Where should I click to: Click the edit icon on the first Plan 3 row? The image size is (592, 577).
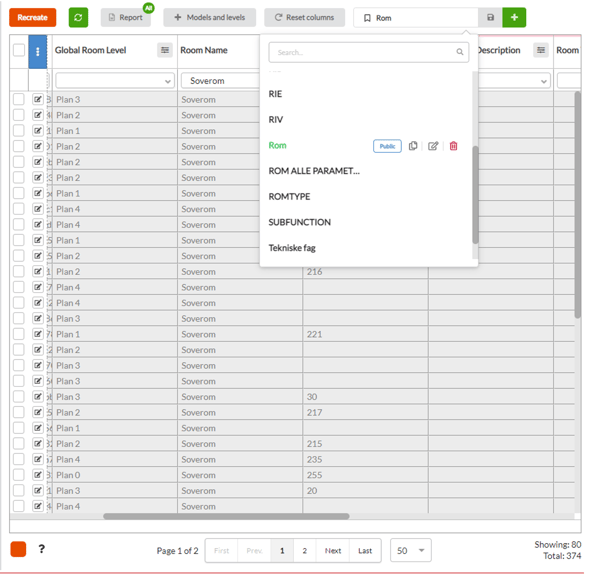click(38, 99)
